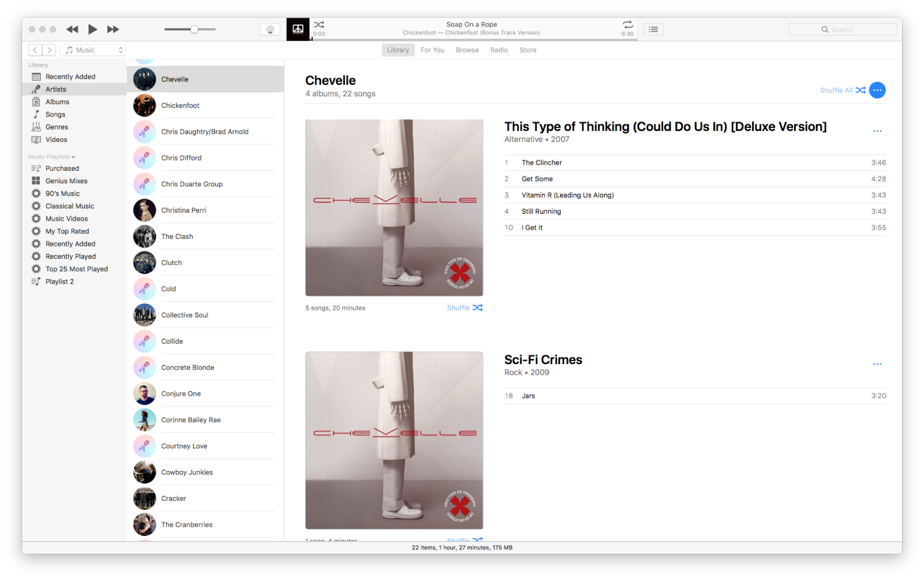Click the Chevelle artist heading
This screenshot has width=924, height=580.
click(x=330, y=81)
